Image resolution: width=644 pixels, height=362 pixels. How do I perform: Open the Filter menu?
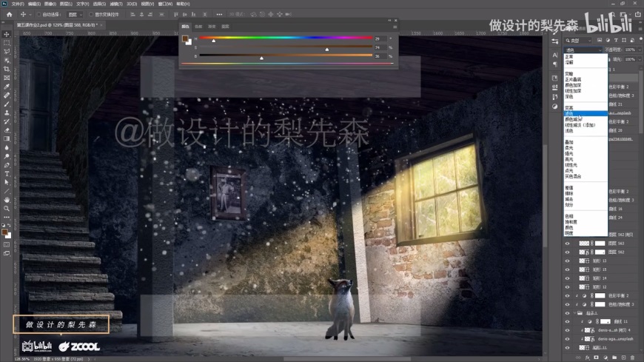pos(116,4)
